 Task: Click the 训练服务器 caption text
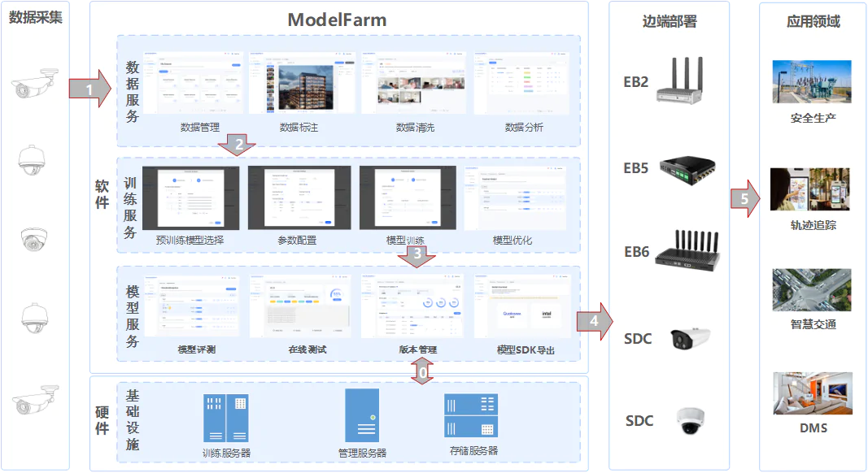pos(226,453)
